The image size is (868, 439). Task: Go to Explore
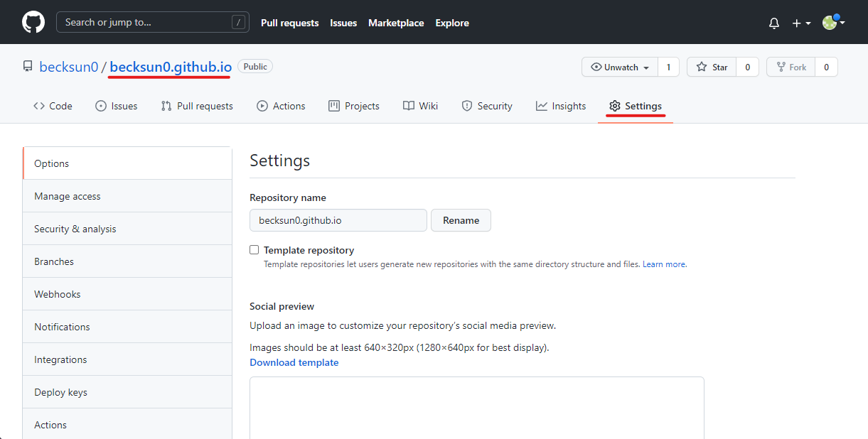(452, 23)
